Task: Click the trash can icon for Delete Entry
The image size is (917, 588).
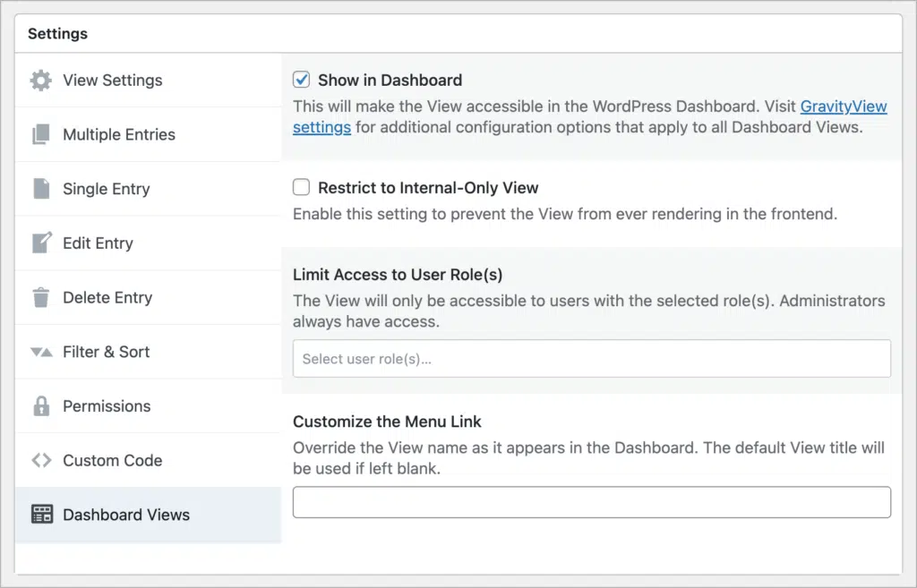Action: [41, 297]
